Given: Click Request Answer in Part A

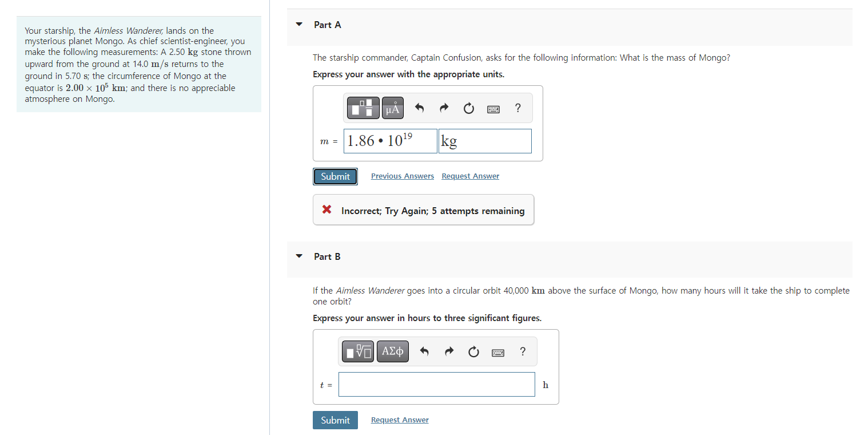Looking at the screenshot, I should pyautogui.click(x=470, y=176).
